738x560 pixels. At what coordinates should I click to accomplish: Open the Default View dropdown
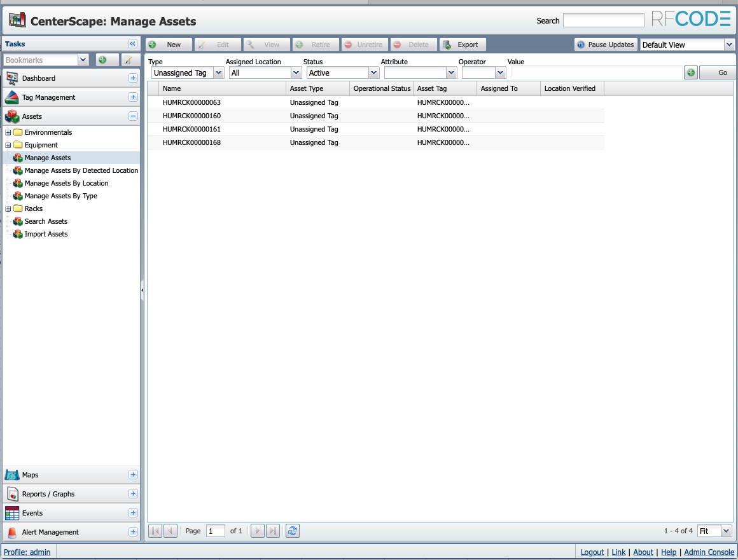click(x=729, y=44)
